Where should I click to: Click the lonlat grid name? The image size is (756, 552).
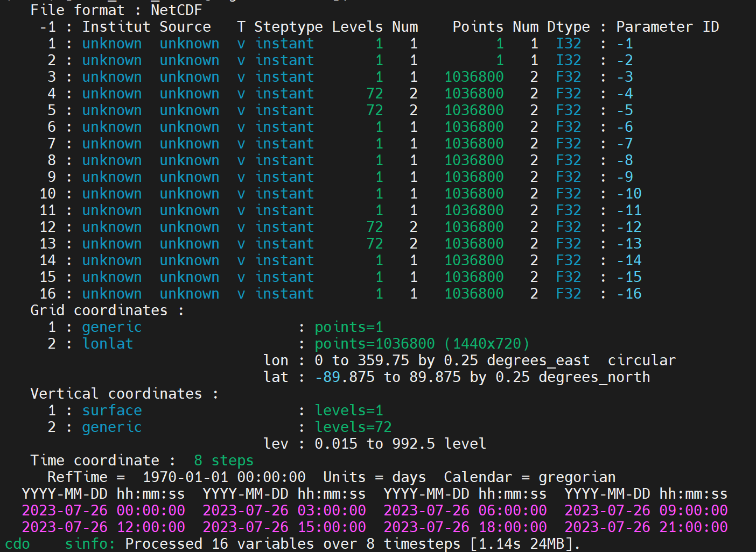pos(107,344)
